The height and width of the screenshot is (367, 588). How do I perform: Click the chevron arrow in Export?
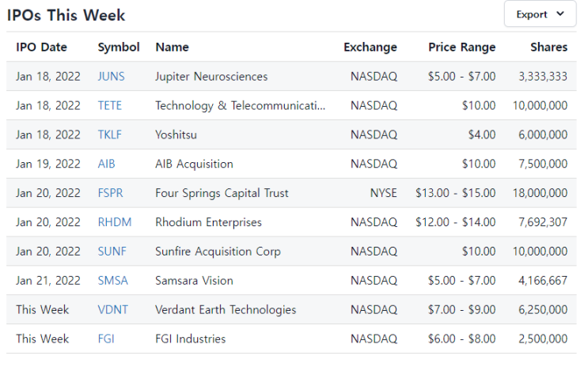pos(560,14)
